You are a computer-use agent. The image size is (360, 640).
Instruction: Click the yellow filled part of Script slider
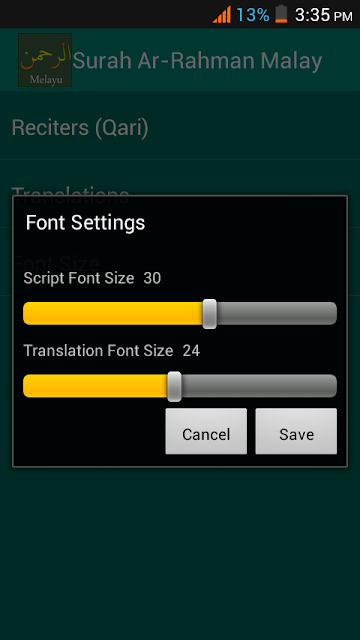[x=113, y=313]
